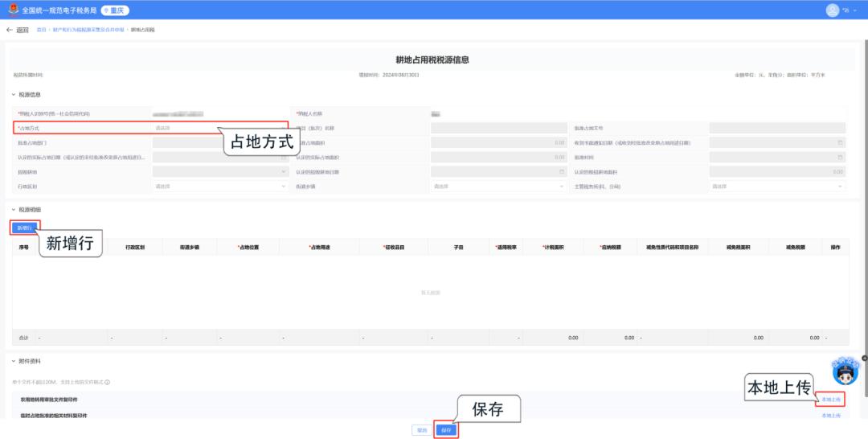
Task: Collapse the 附件资料 section
Action: [x=14, y=361]
